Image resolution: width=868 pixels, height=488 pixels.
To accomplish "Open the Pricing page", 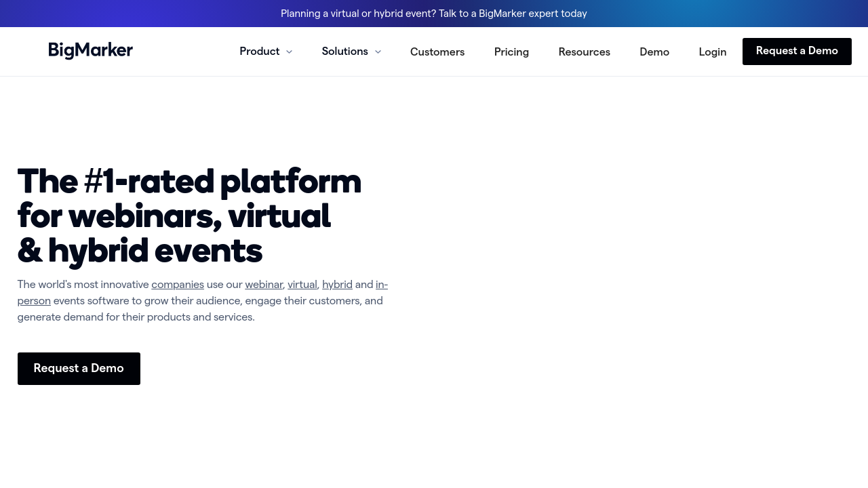I will 511,52.
